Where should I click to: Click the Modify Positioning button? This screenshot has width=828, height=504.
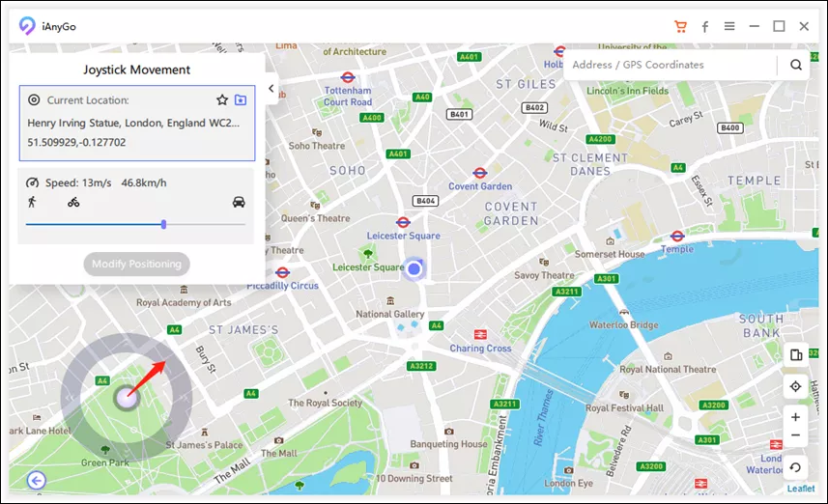[x=137, y=264]
